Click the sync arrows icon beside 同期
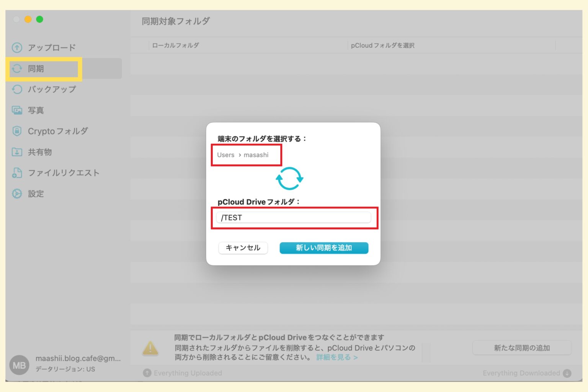Screen dimensions: 588x392 click(17, 69)
